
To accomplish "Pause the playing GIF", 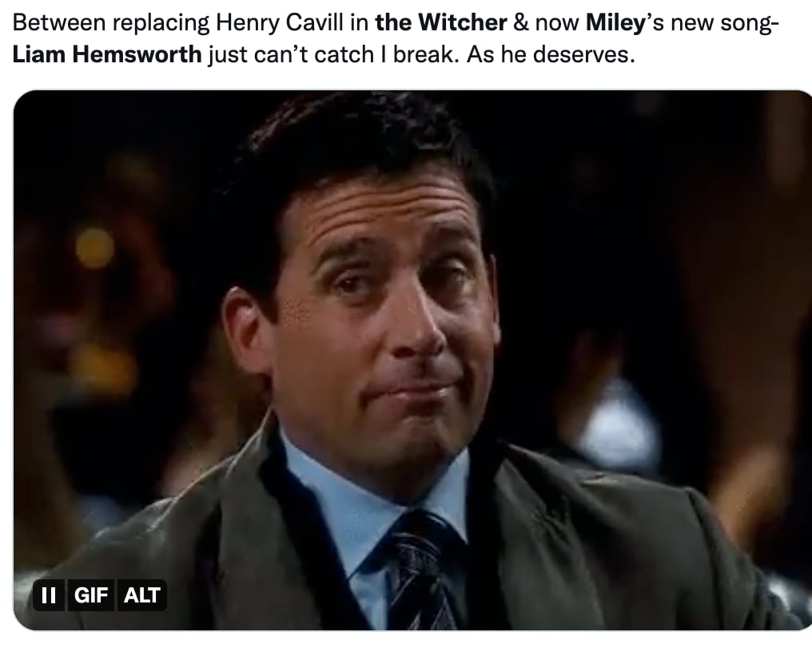I will coord(49,595).
